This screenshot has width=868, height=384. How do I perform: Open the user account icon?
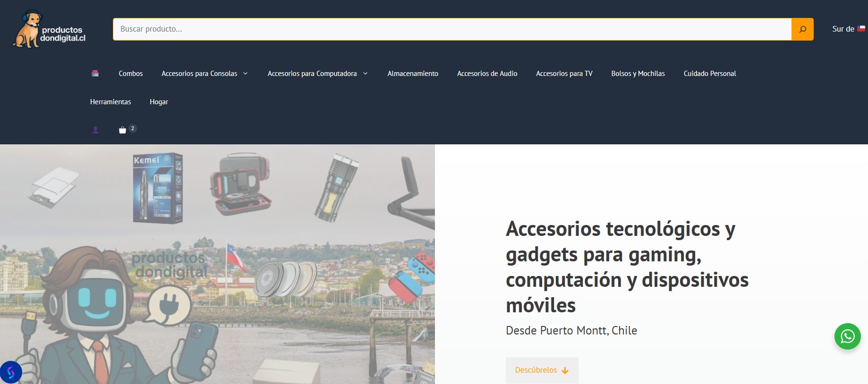click(x=95, y=130)
